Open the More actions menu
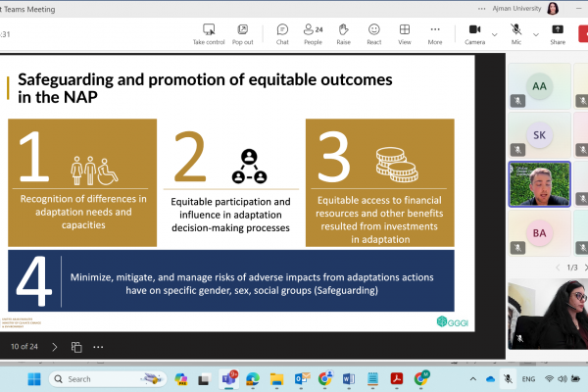Screen dimensions: 588x392 (434, 34)
